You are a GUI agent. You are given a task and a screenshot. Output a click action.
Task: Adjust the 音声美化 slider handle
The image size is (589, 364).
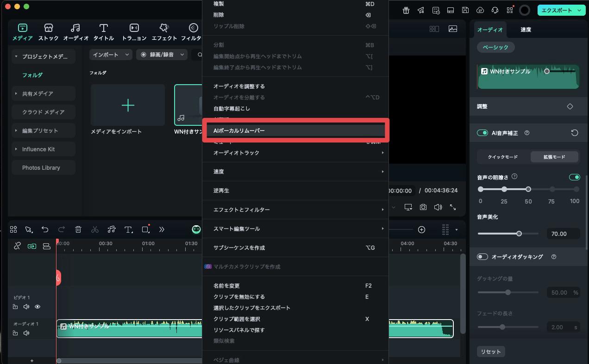(519, 234)
